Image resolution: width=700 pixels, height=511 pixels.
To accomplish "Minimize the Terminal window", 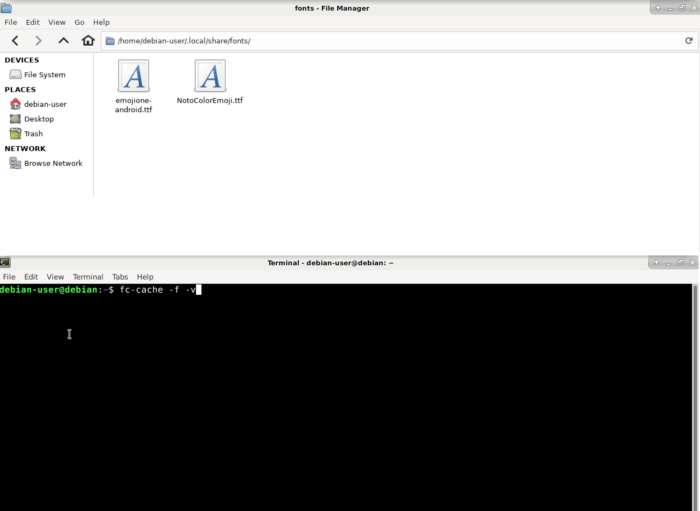I will coord(668,262).
